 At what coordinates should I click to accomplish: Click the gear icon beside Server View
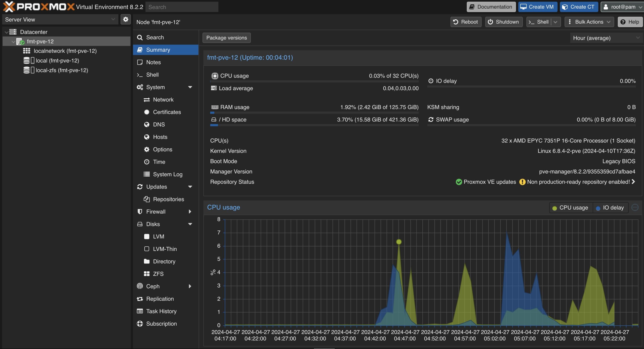click(126, 19)
